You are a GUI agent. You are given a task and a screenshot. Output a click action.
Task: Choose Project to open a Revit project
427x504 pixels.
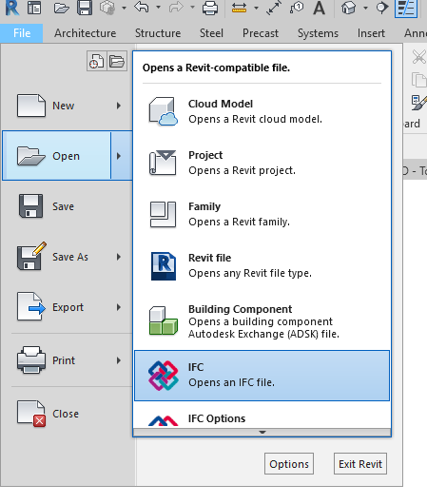262,163
